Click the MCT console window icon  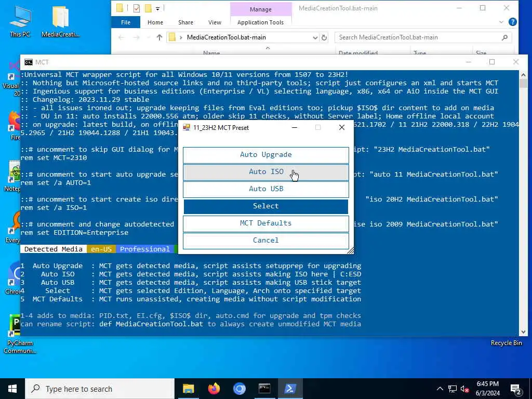pos(29,62)
